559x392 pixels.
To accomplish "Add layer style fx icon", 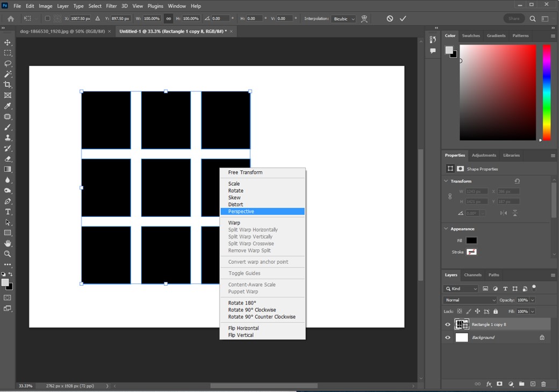I will (x=489, y=384).
